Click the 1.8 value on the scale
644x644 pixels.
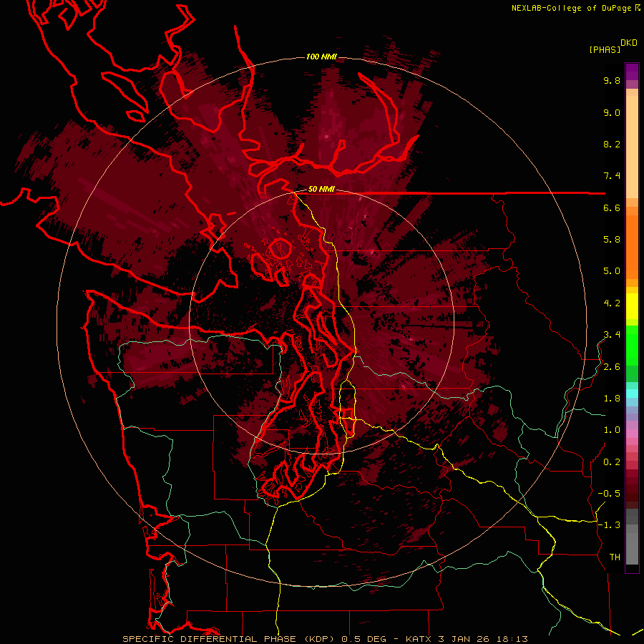tap(612, 399)
